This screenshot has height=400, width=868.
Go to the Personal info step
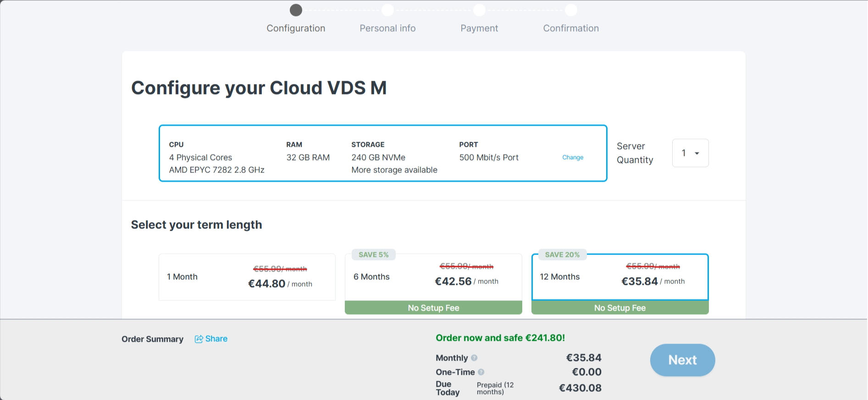pyautogui.click(x=387, y=19)
